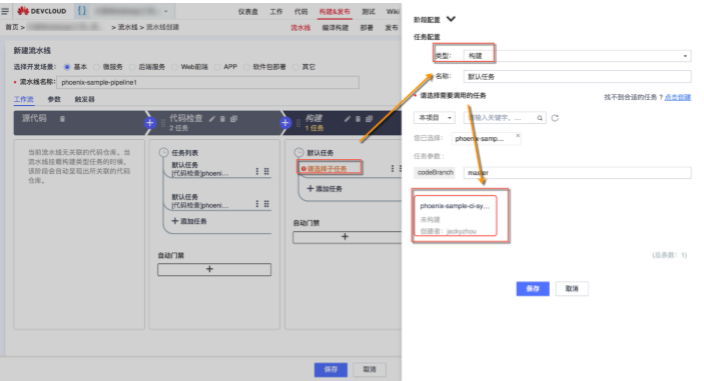Click 添加任务 under 构建 stage
The image size is (704, 381).
[324, 189]
